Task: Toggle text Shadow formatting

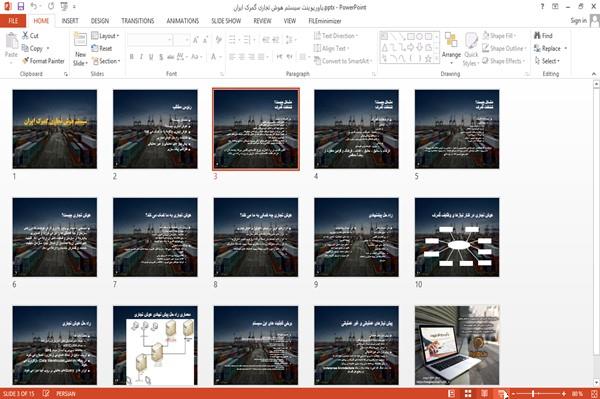Action: (x=161, y=57)
